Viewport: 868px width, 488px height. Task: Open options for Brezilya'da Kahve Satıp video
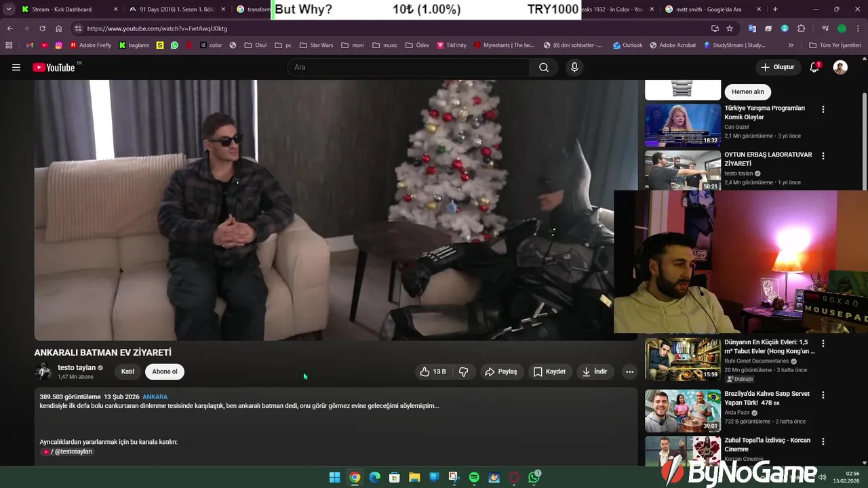[x=823, y=394]
